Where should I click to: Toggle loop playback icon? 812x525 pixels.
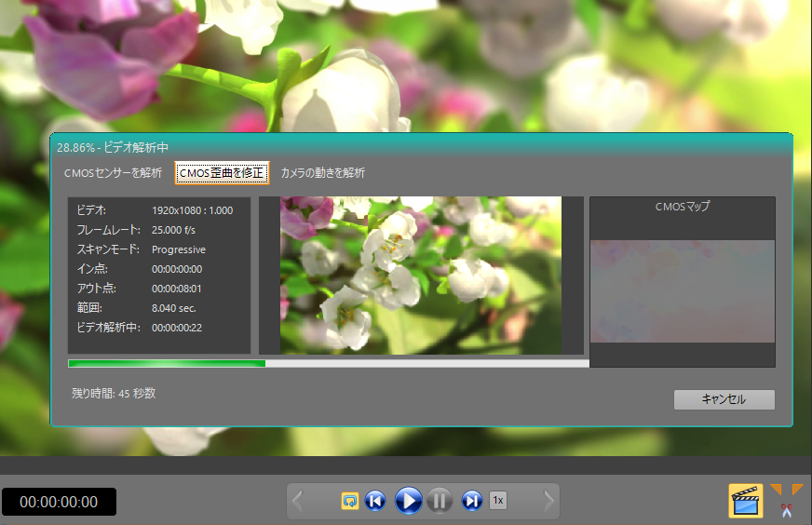coord(350,501)
